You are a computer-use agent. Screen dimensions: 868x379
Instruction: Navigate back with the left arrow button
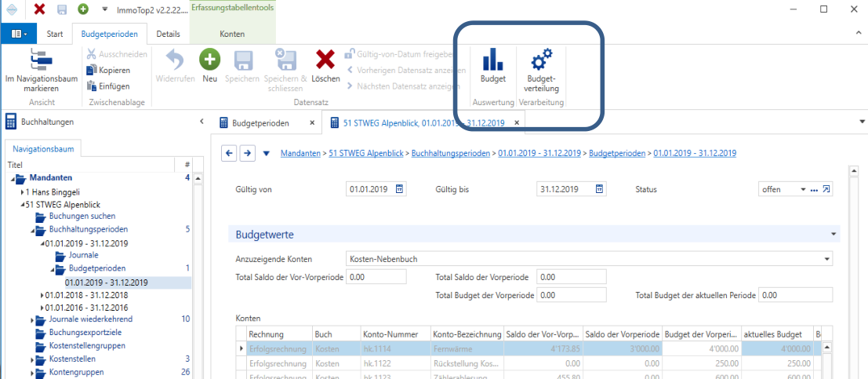(229, 153)
